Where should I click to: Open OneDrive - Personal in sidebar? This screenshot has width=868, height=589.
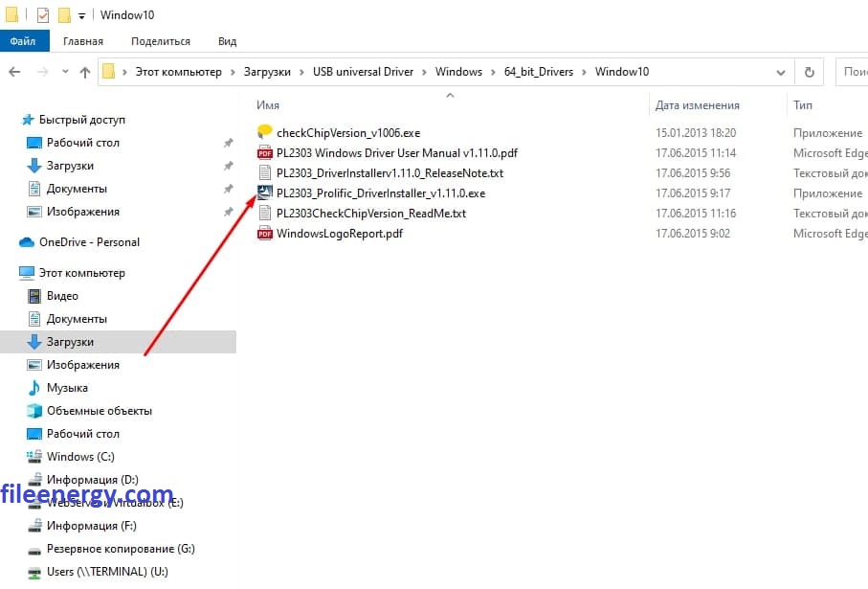click(89, 241)
